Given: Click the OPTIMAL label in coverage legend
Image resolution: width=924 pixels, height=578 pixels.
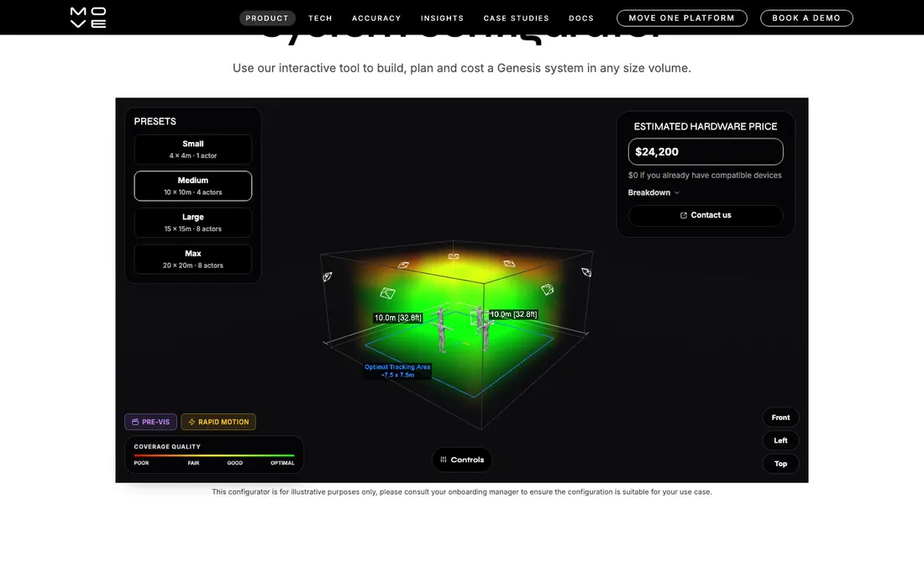Looking at the screenshot, I should pyautogui.click(x=282, y=463).
